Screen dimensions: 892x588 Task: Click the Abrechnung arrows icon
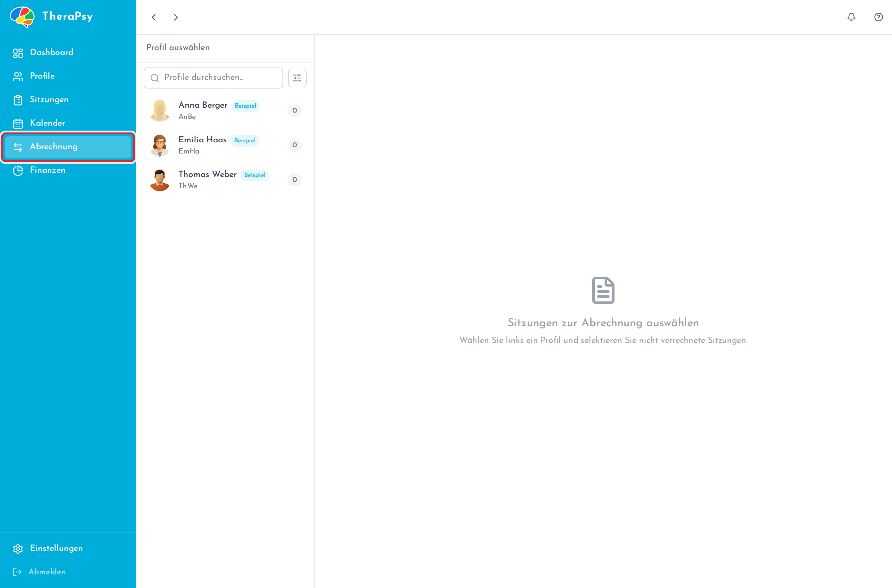tap(18, 147)
